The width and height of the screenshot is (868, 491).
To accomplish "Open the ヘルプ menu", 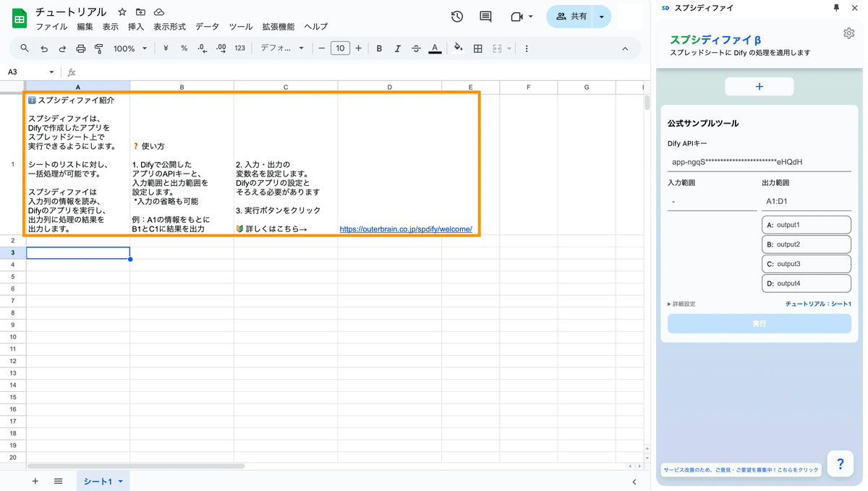I will coord(315,27).
